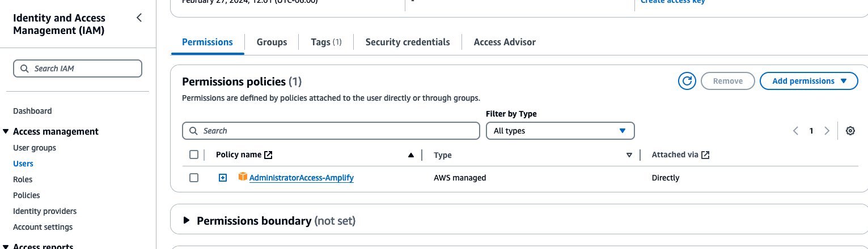Click the AWS managed type cell
The height and width of the screenshot is (249, 868).
tap(460, 178)
